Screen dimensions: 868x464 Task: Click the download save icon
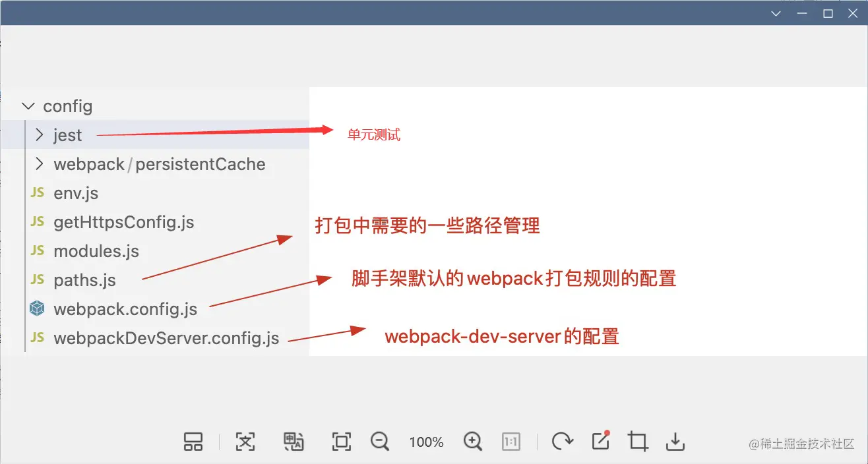(675, 442)
